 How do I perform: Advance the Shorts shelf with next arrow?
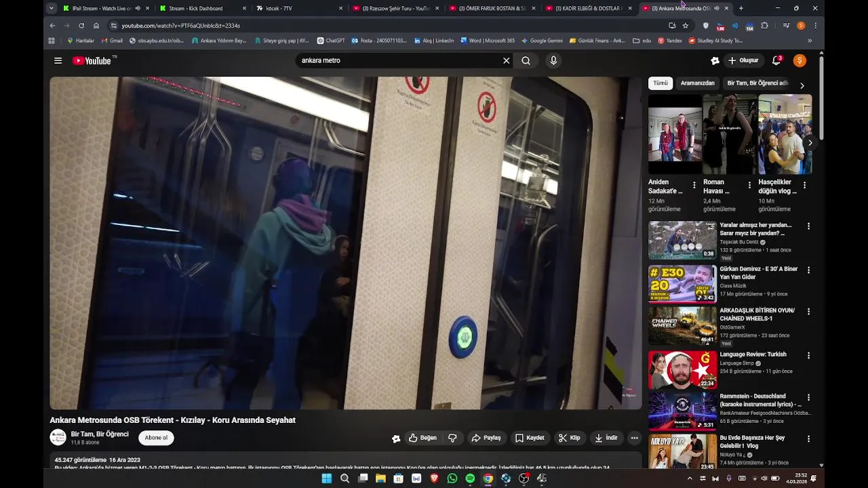click(x=810, y=143)
